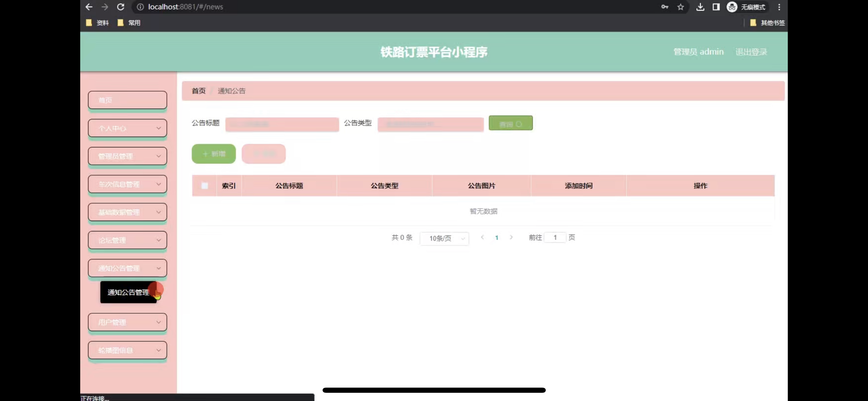The height and width of the screenshot is (401, 868).
Task: Click the browser reload icon
Action: 121,7
